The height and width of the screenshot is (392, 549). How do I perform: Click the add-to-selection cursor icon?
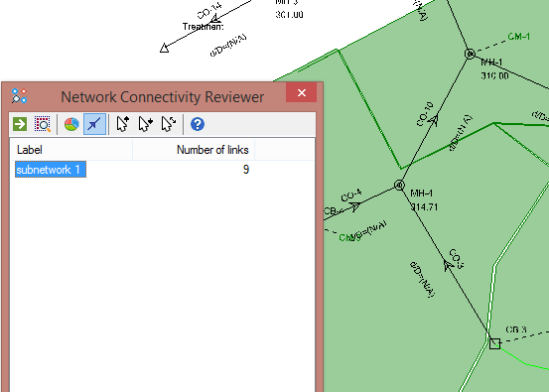tap(145, 124)
